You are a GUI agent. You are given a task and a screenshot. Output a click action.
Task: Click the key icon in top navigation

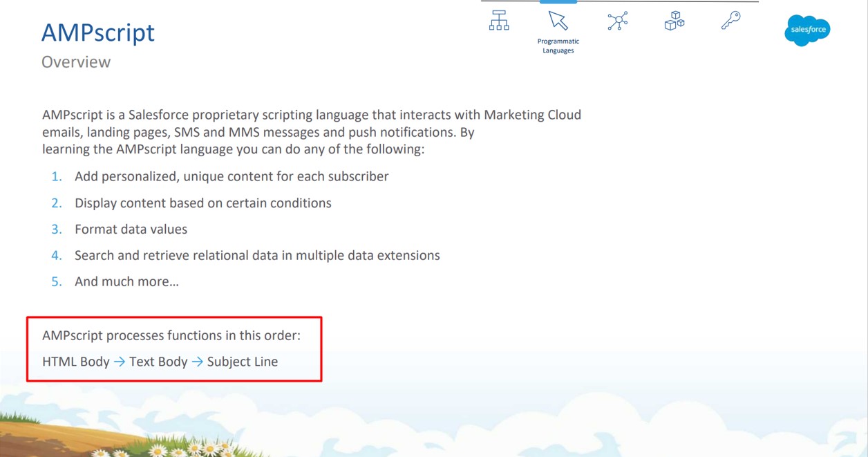tap(730, 20)
